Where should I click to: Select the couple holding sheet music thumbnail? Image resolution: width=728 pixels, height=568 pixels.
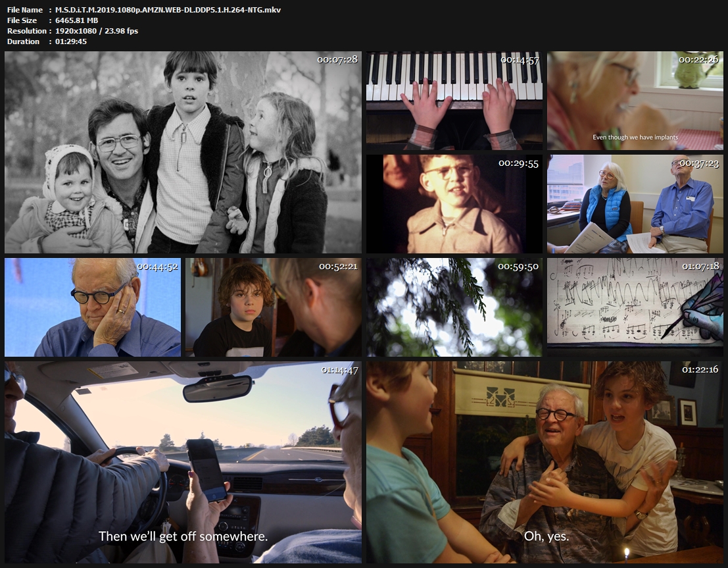(x=635, y=204)
